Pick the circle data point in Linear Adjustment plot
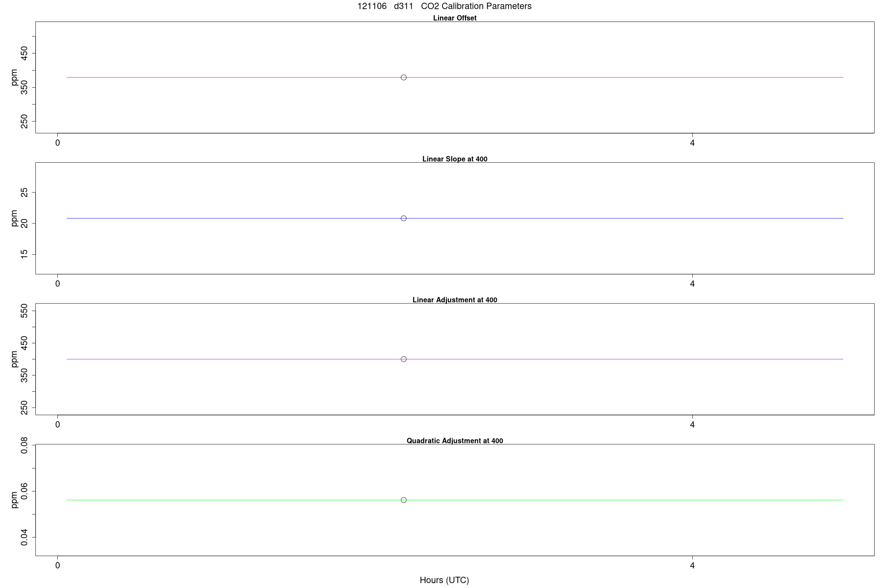The image size is (882, 588). click(x=404, y=359)
